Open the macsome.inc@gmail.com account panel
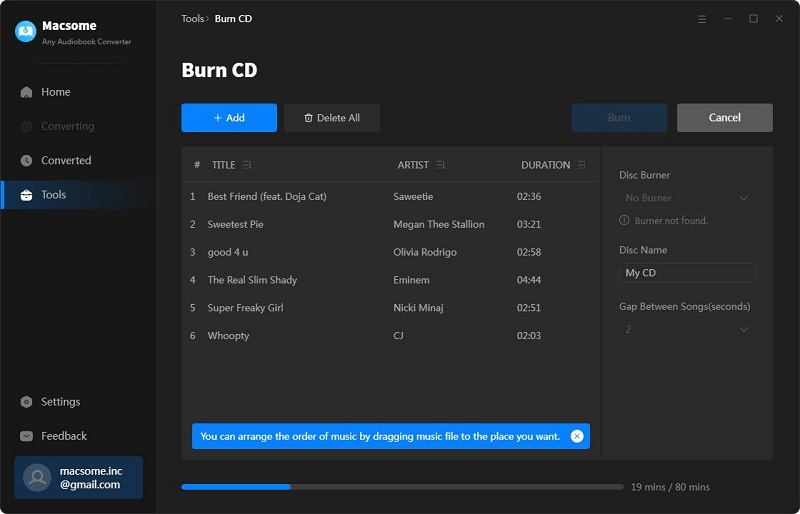This screenshot has height=514, width=800. (79, 477)
